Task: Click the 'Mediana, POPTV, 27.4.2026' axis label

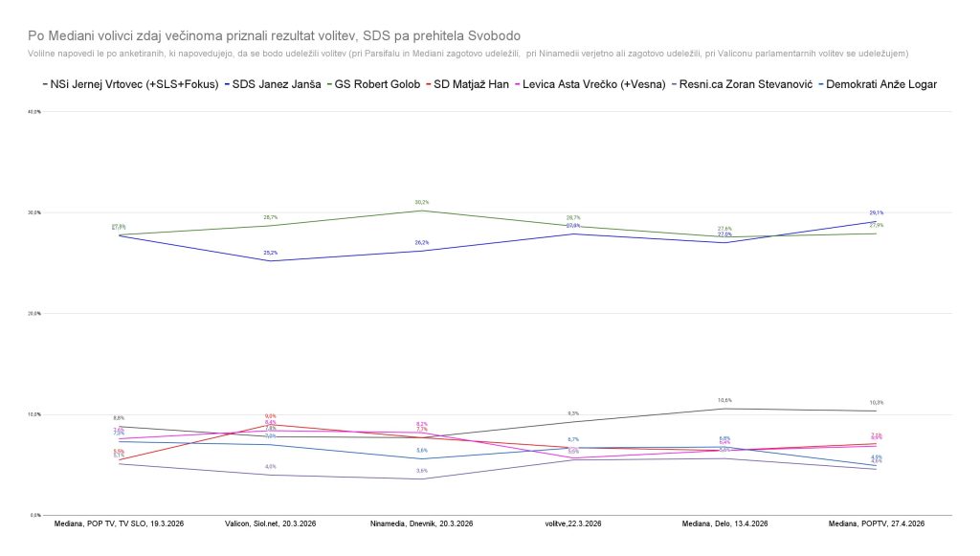Action: coord(876,524)
